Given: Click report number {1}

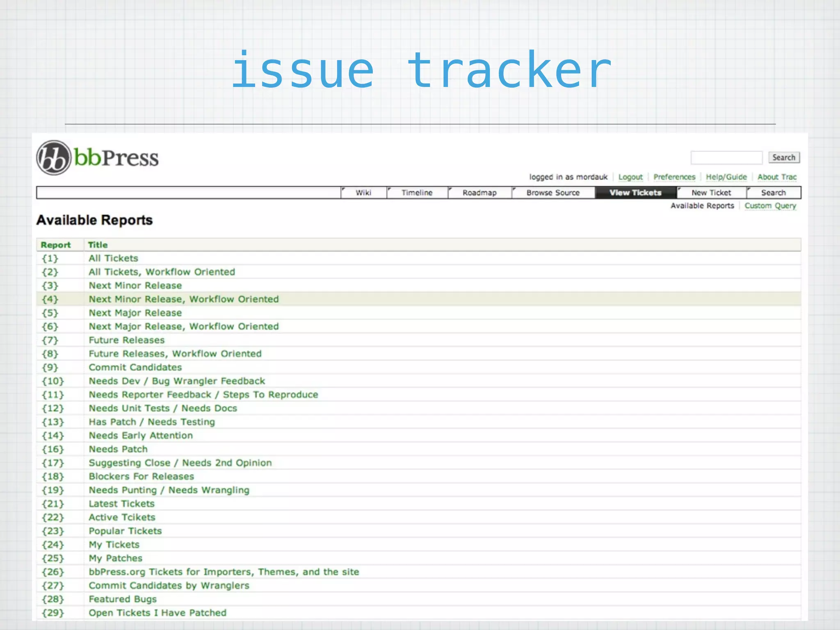Looking at the screenshot, I should (x=50, y=258).
